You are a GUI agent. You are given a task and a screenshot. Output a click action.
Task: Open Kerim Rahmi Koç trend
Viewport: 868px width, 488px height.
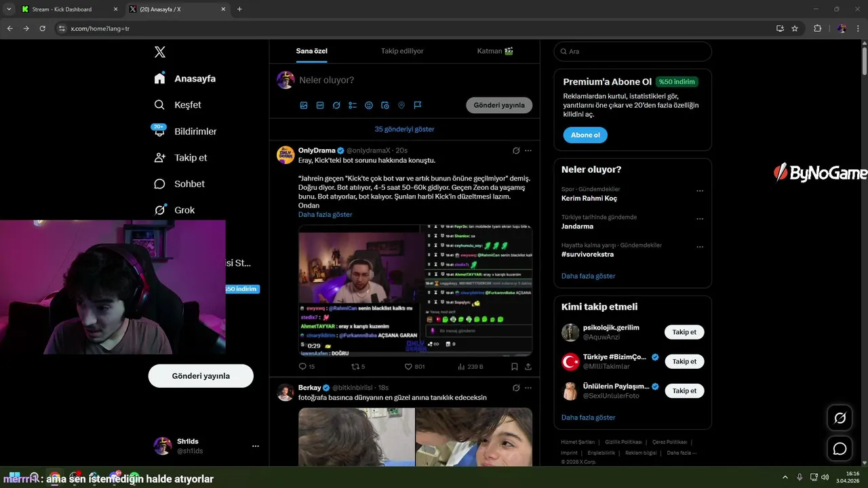[x=589, y=199]
